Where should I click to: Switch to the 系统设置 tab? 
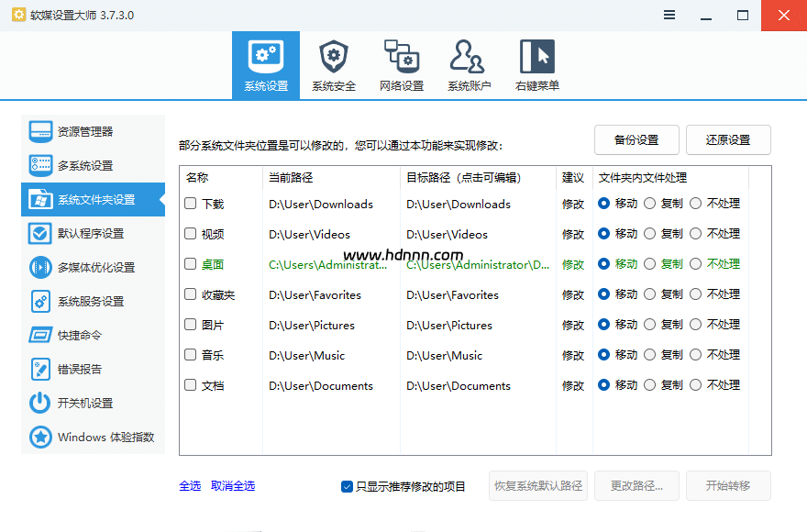[266, 64]
